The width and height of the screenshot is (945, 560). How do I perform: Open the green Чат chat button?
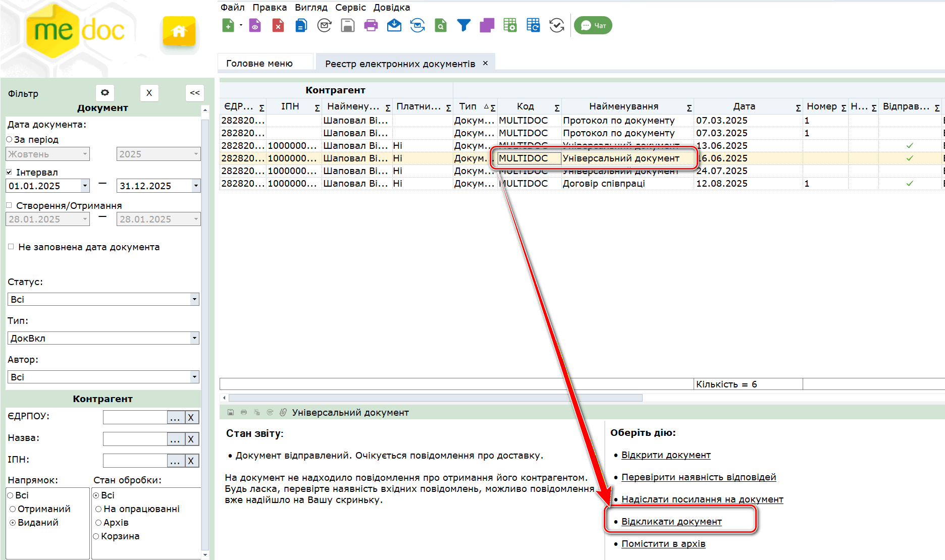593,25
